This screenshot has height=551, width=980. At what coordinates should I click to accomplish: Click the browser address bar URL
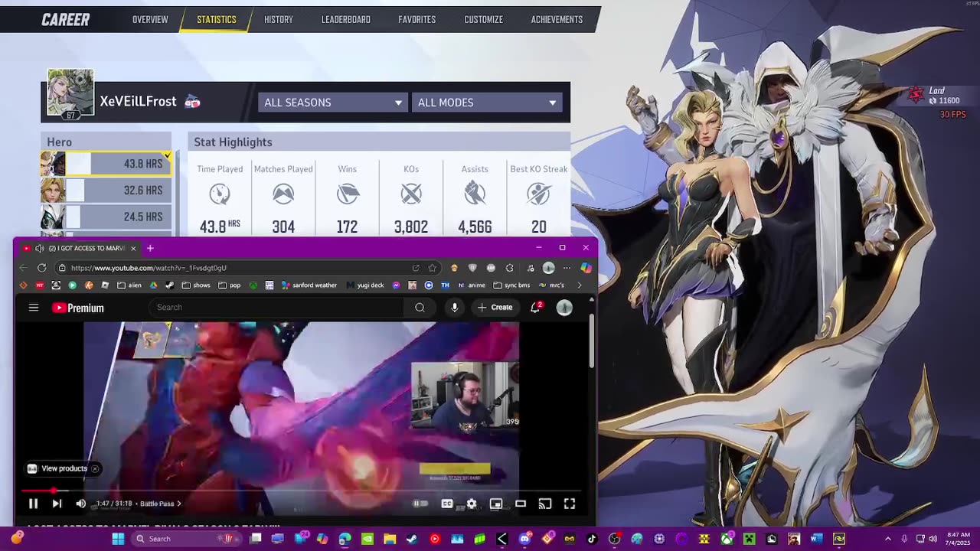[x=149, y=268]
